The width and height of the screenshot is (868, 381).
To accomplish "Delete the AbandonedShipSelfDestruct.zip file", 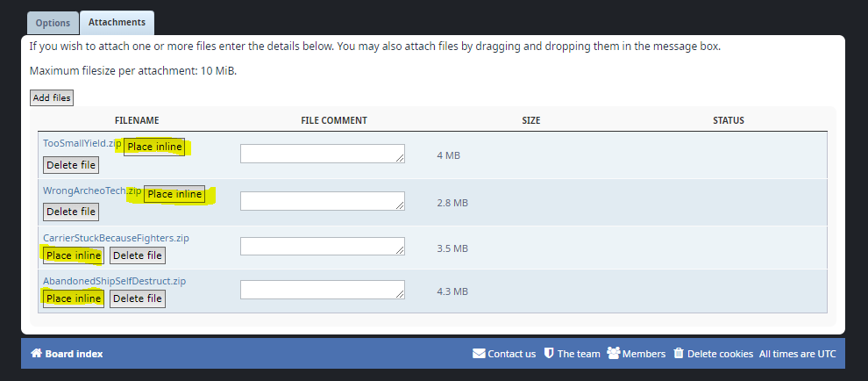I will tap(138, 298).
